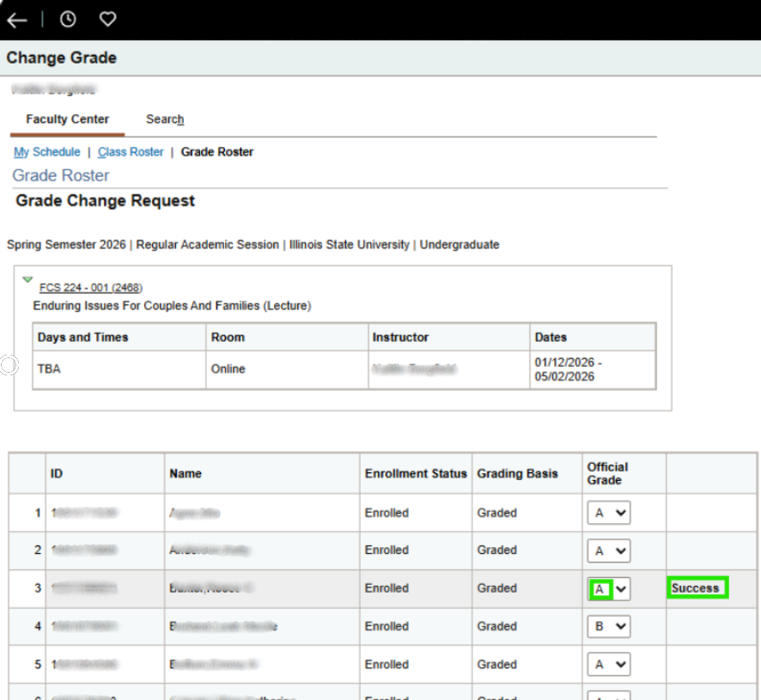Click the Enrollment Status column header

(416, 473)
